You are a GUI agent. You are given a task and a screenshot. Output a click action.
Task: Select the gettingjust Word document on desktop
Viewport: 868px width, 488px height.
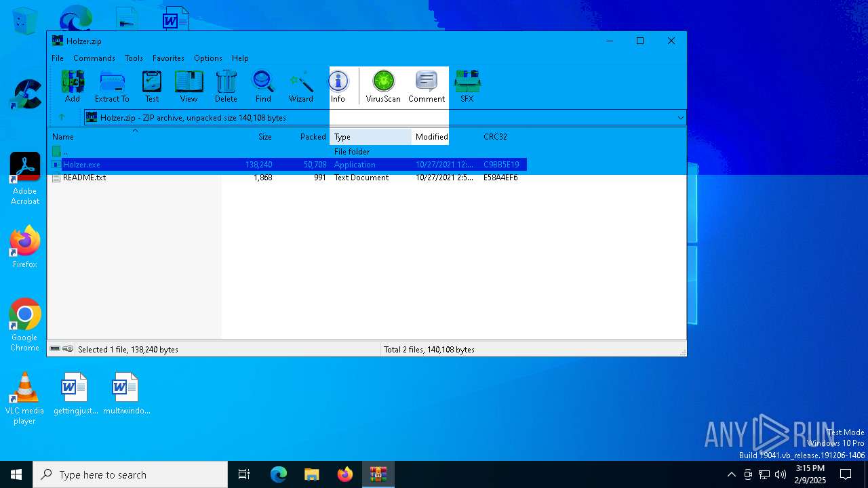pyautogui.click(x=75, y=394)
